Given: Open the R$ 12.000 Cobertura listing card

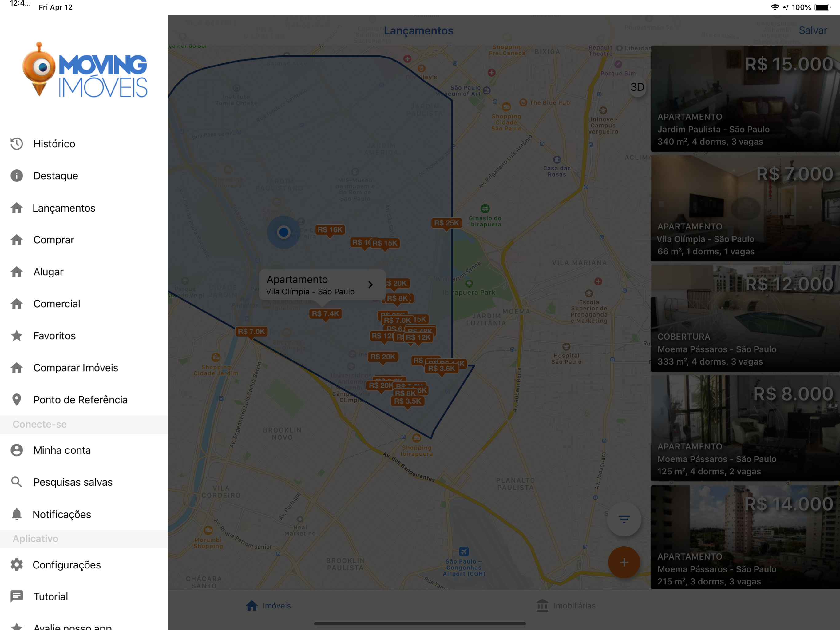Looking at the screenshot, I should point(745,318).
